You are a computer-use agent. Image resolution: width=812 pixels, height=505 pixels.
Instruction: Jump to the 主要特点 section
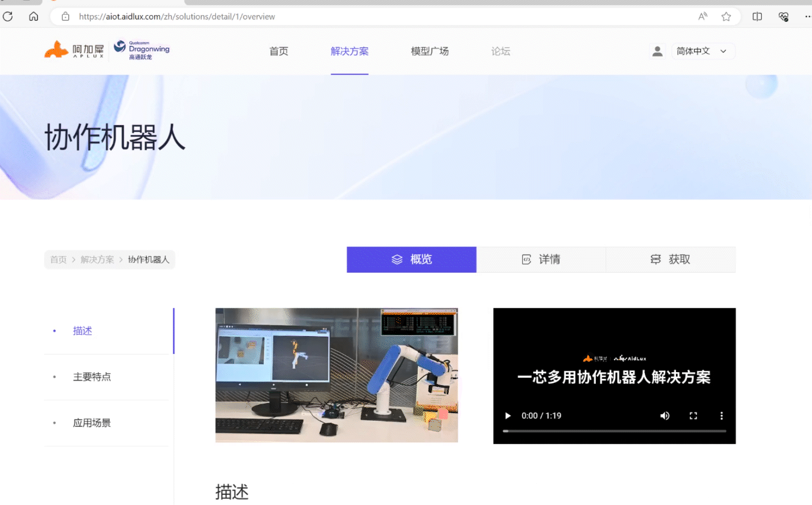coord(92,377)
